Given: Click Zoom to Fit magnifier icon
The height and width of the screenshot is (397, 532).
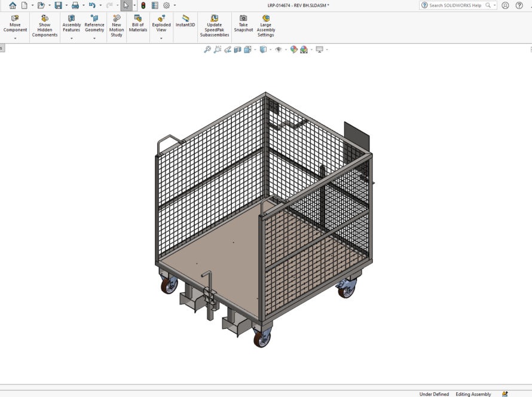Looking at the screenshot, I should (207, 50).
